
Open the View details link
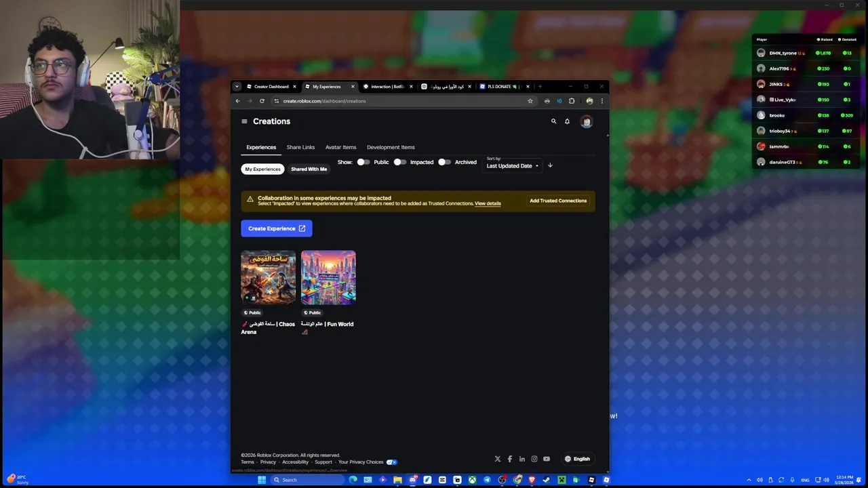[488, 203]
